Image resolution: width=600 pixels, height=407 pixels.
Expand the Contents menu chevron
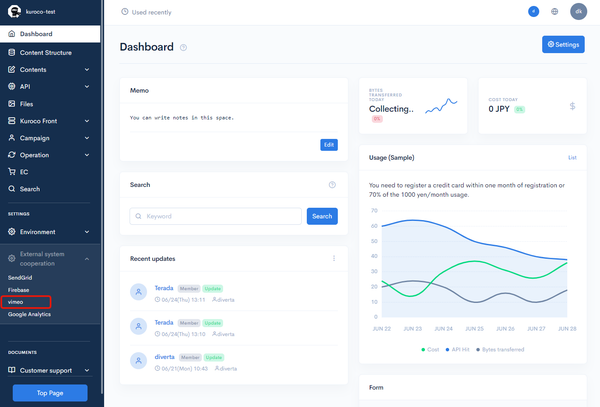(x=87, y=70)
